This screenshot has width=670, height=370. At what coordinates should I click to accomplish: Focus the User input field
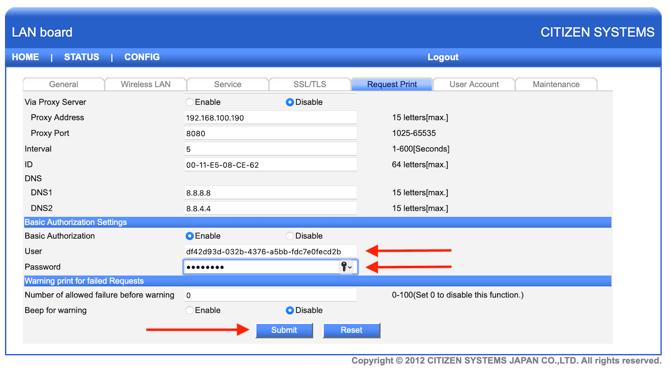pos(270,251)
